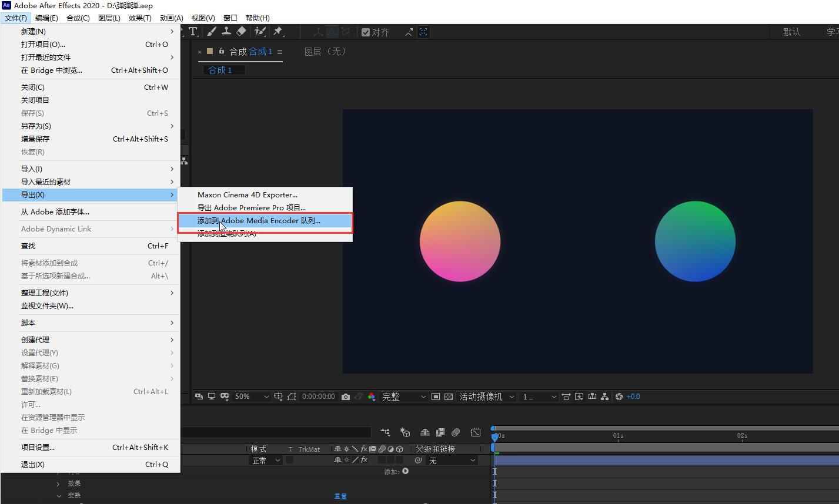Click the 01s mark on time ruler

618,435
